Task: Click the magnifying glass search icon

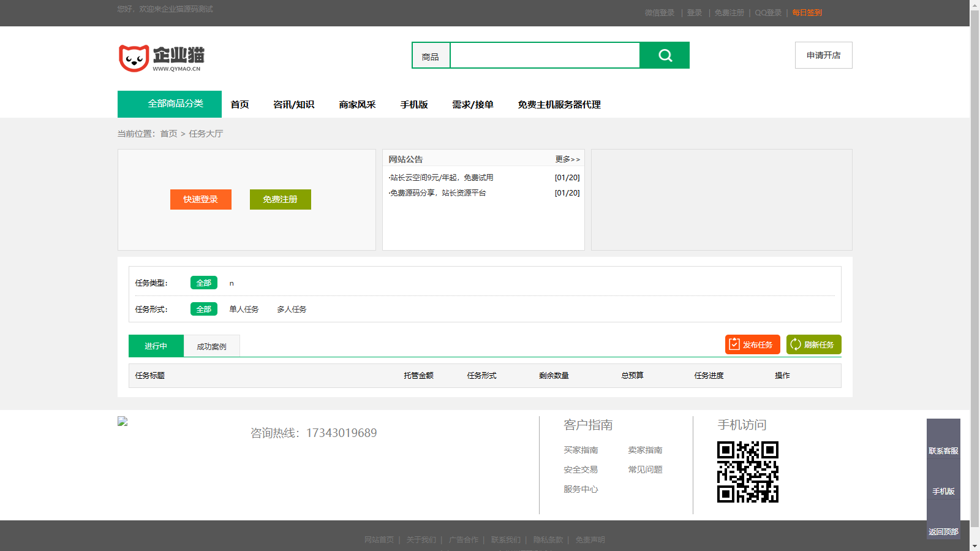Action: click(665, 56)
